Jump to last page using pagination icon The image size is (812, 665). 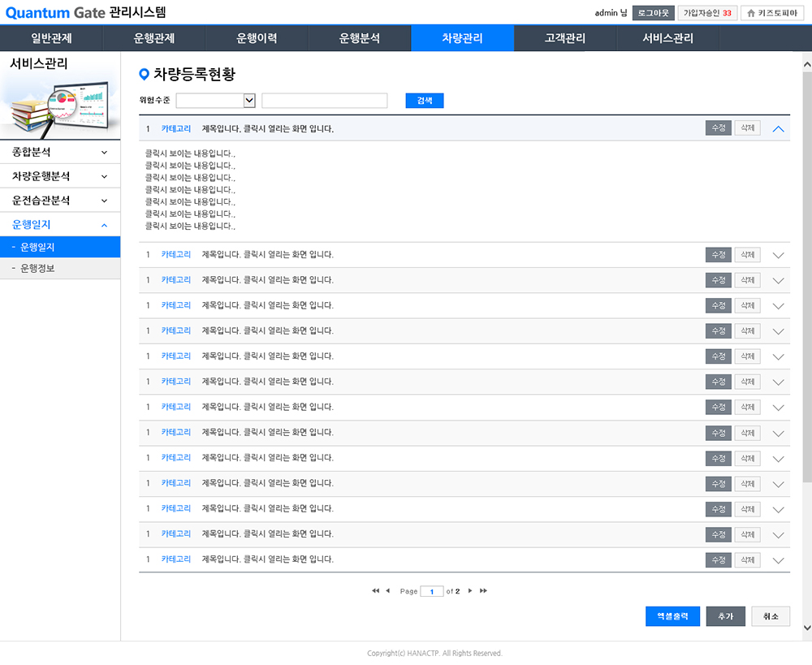484,591
